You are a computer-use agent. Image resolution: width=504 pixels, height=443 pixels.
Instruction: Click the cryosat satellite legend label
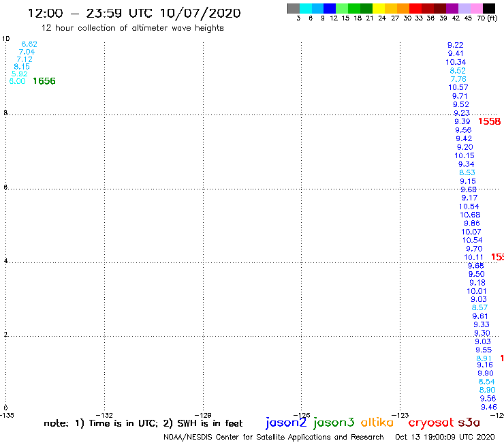point(430,423)
